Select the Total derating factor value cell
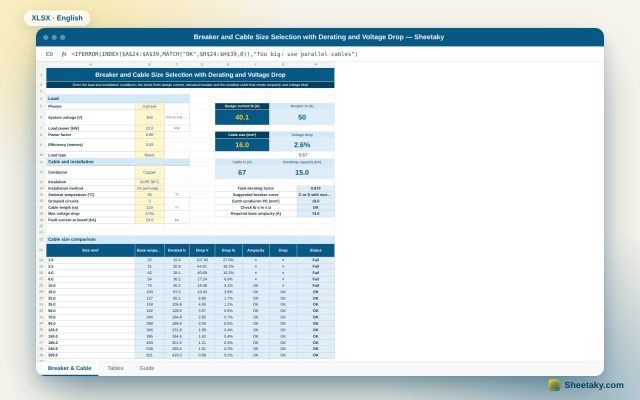Screen dimensions: 640x400 click(316, 189)
